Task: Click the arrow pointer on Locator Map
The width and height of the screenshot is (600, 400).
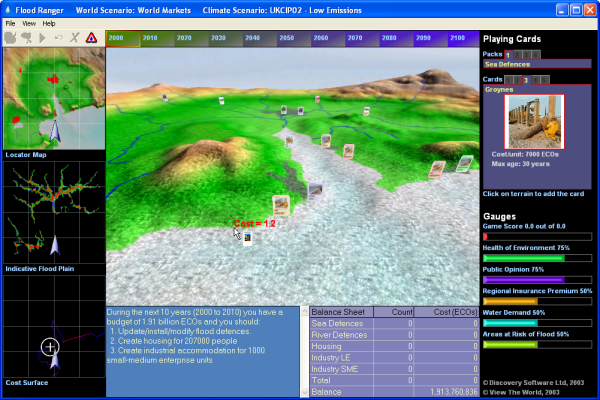Action: (55, 132)
